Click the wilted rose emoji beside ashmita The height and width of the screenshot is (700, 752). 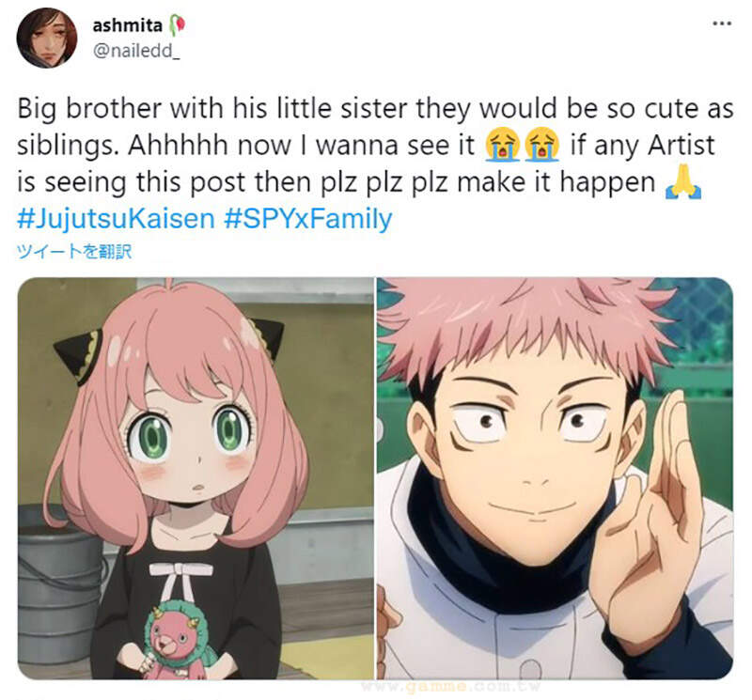tap(177, 25)
